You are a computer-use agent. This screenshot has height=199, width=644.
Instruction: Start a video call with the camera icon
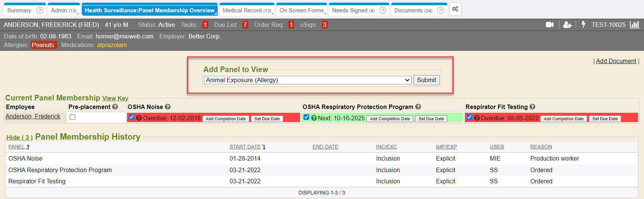[x=550, y=25]
